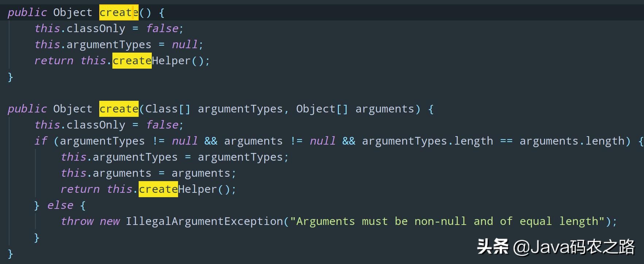
Task: Click arguments.length in the if condition
Action: (x=572, y=141)
